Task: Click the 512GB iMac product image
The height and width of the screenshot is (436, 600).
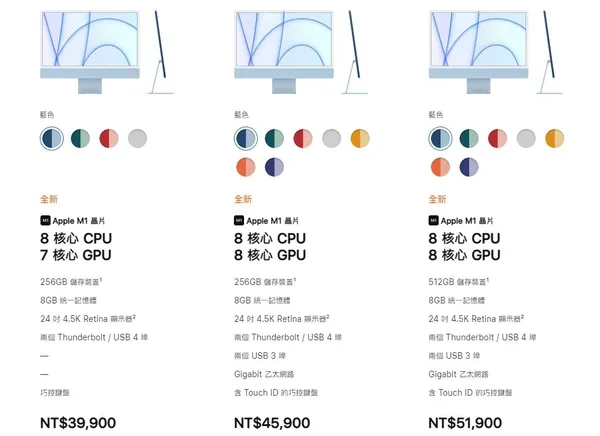Action: 496,52
